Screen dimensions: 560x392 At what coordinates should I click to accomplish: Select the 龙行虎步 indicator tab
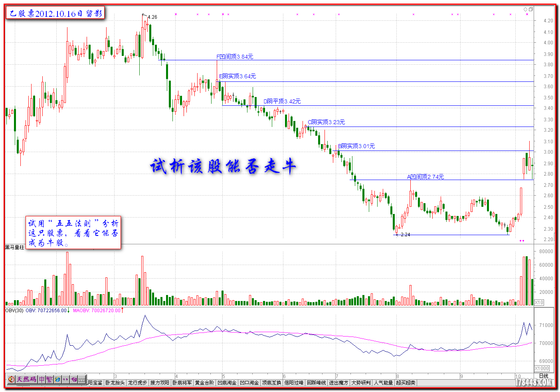(x=137, y=382)
